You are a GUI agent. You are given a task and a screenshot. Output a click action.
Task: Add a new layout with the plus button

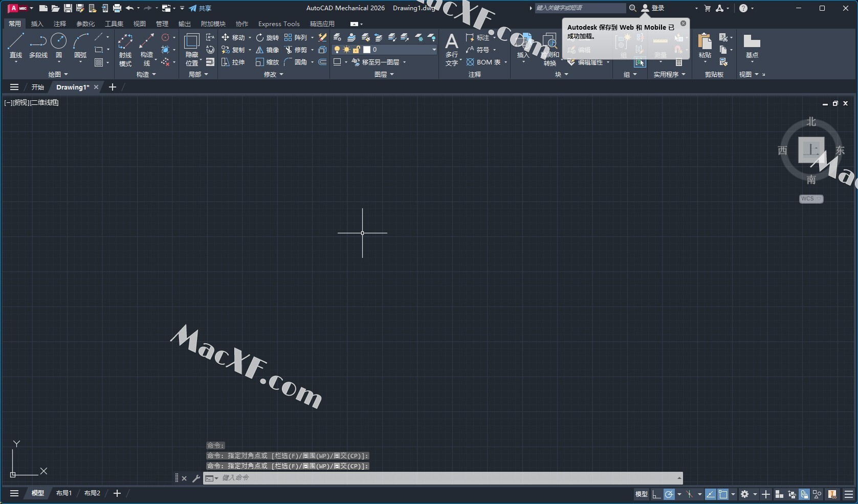(x=117, y=493)
